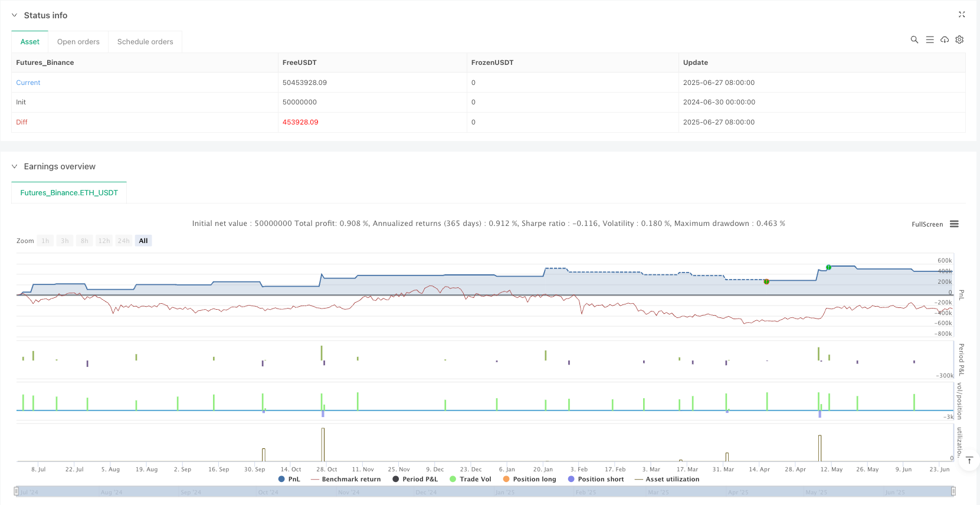Image resolution: width=980 pixels, height=505 pixels.
Task: Open the chart hamburger menu icon
Action: [954, 224]
